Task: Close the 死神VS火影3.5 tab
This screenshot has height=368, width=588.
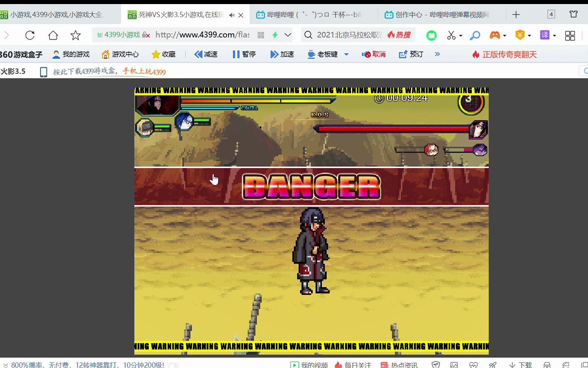Action: (x=241, y=15)
